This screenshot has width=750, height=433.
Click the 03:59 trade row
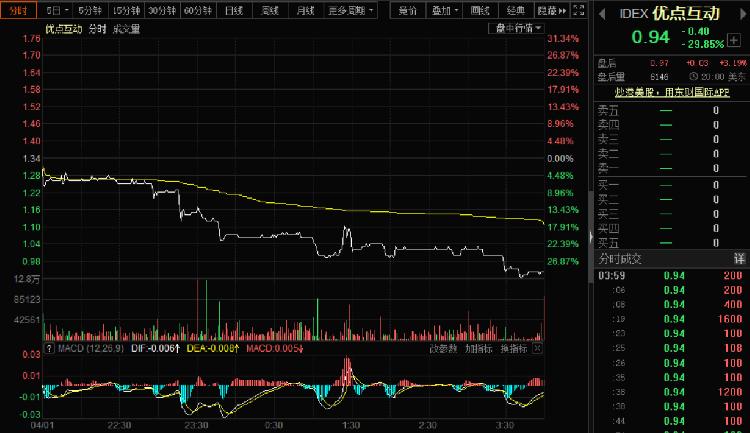coord(671,276)
